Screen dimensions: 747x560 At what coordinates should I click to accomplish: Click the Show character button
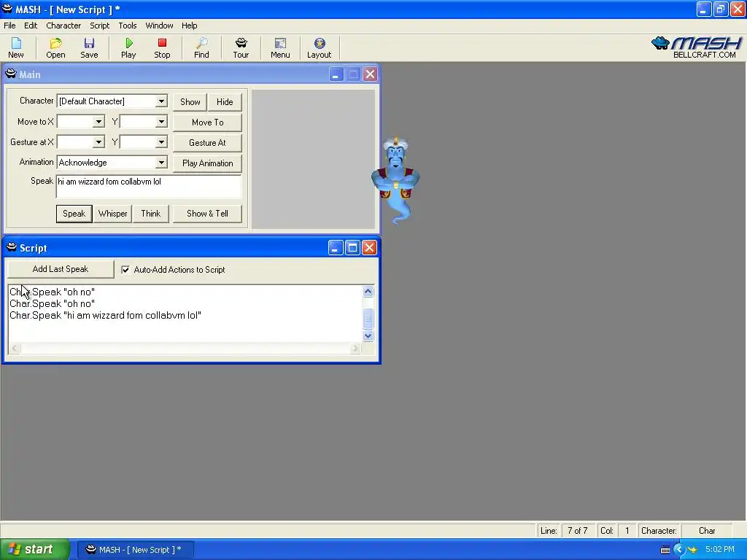[190, 102]
